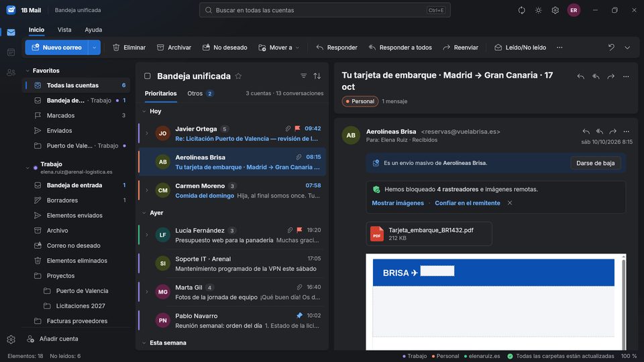Toggle Leído/No leído status
This screenshot has height=362, width=644.
point(520,48)
